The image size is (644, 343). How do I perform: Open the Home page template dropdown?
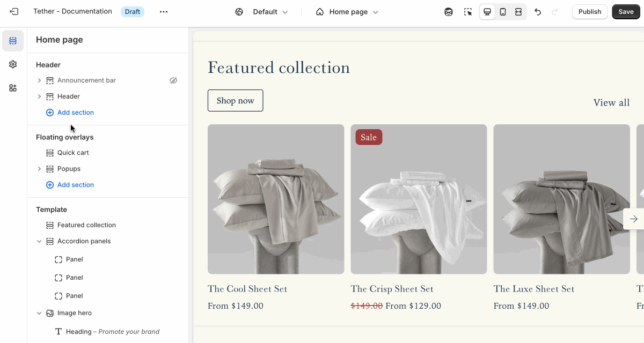point(347,12)
